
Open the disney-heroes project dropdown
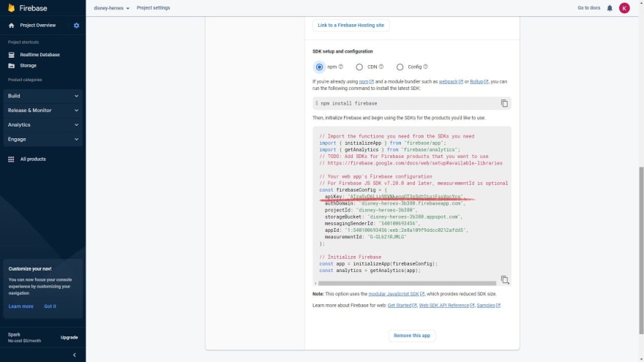point(111,8)
